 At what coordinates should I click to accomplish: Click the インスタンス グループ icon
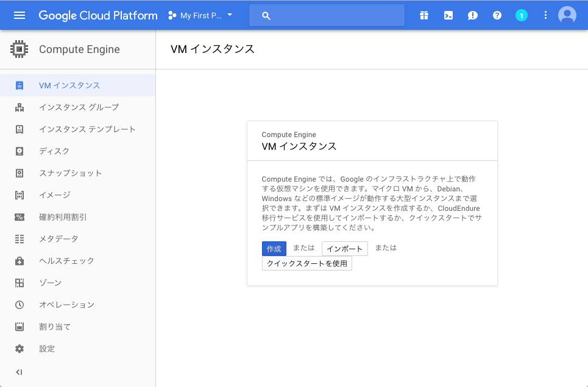[19, 108]
